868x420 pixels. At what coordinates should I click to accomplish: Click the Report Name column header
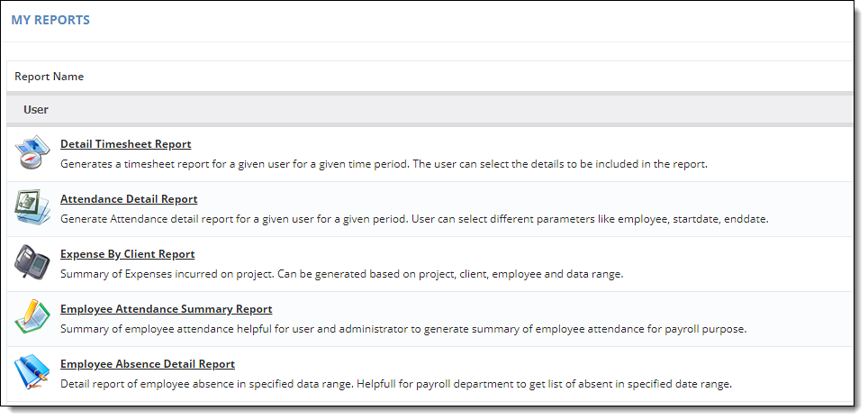click(x=50, y=77)
